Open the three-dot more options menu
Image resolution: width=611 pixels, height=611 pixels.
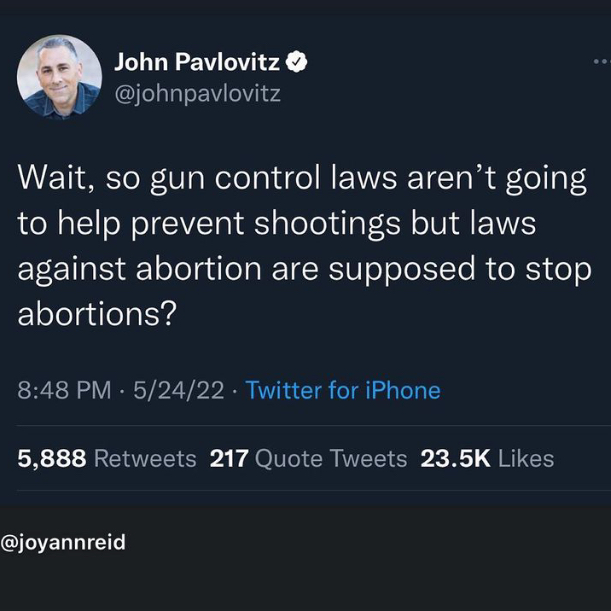[602, 62]
